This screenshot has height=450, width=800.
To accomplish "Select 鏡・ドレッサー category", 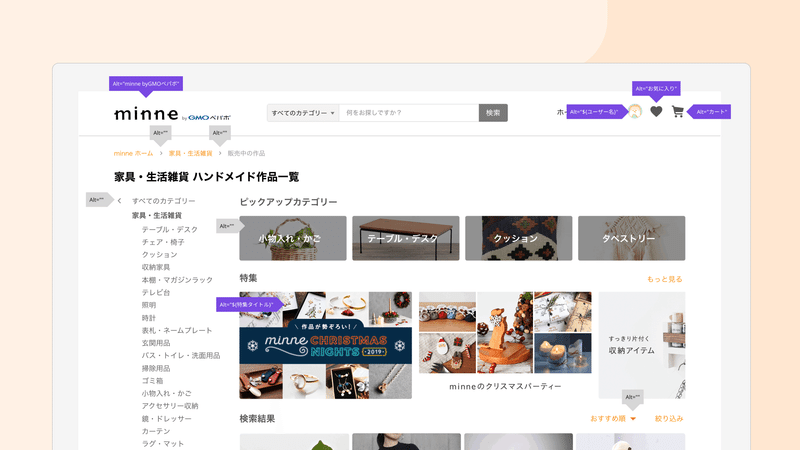I will [x=166, y=419].
